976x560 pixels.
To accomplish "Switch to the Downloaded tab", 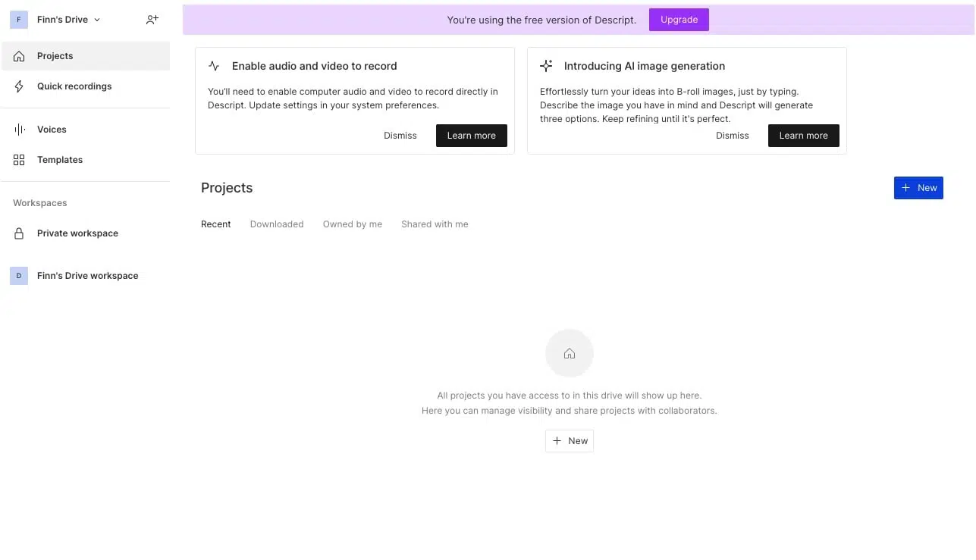I will [x=276, y=224].
